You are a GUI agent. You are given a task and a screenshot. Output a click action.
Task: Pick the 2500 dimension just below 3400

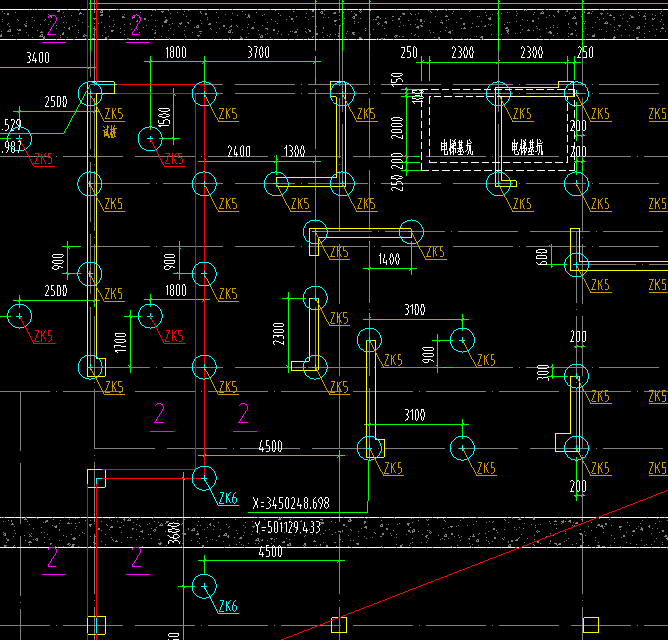pos(56,102)
